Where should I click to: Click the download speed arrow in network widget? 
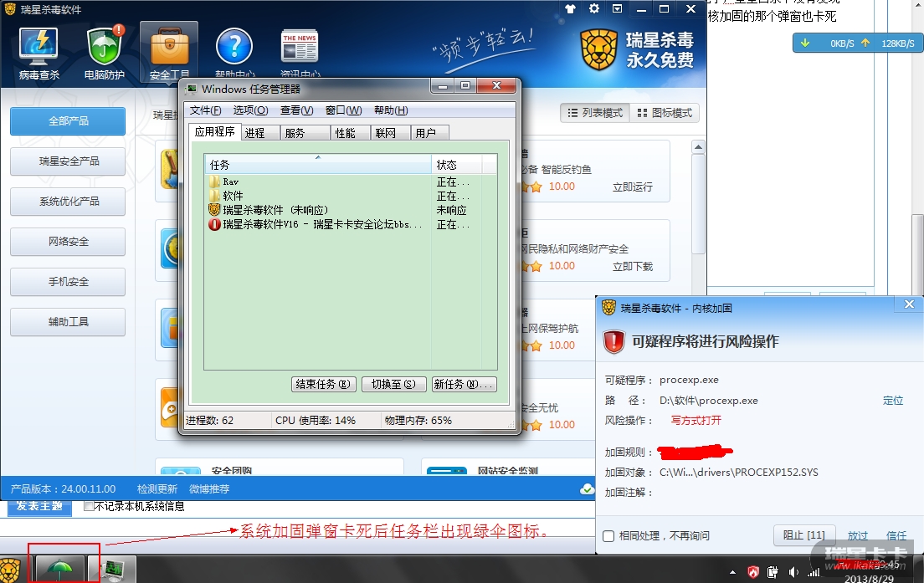(x=805, y=43)
